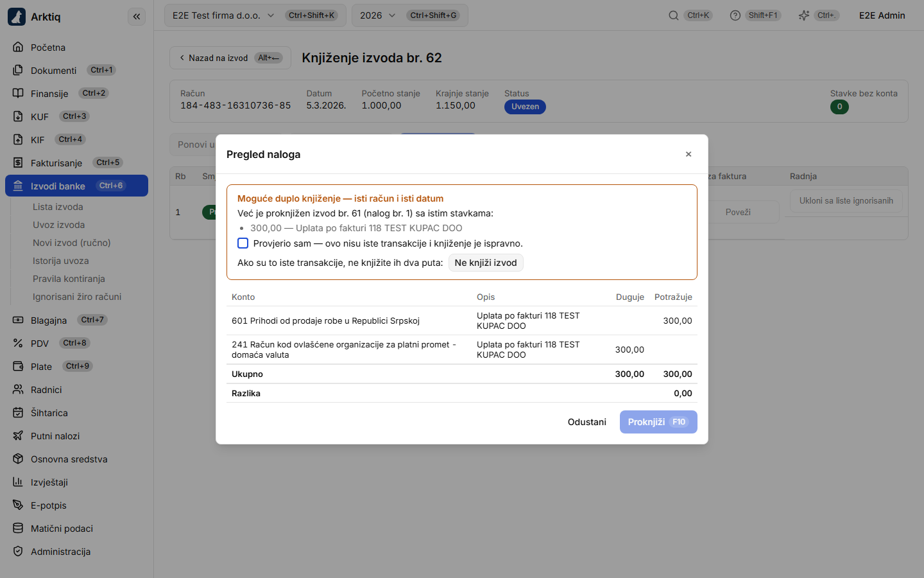Open Osnovna sredstva box icon
This screenshot has height=578, width=924.
[x=18, y=459]
